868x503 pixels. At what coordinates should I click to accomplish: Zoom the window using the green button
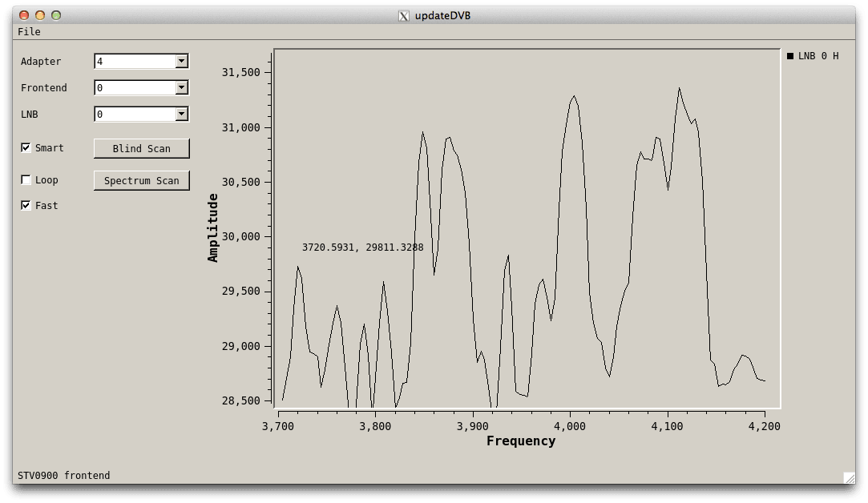coord(55,15)
